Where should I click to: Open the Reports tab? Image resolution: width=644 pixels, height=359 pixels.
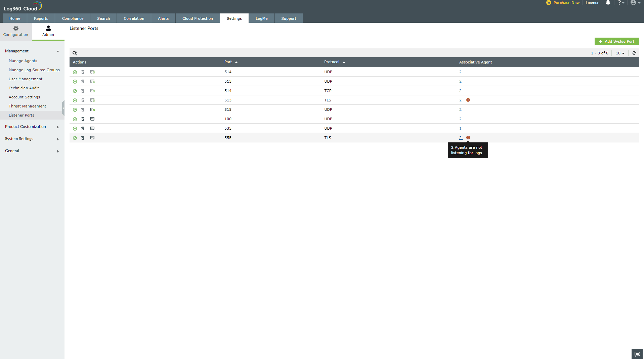pos(41,18)
